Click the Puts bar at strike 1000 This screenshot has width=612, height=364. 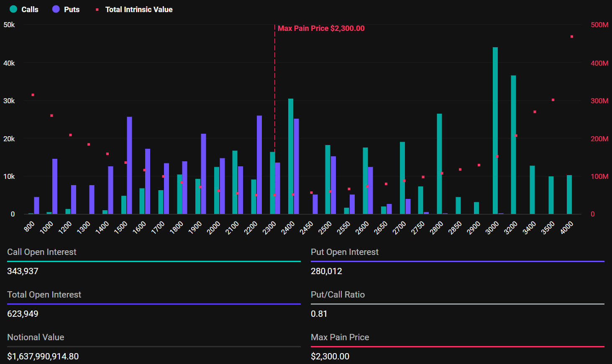(x=55, y=186)
